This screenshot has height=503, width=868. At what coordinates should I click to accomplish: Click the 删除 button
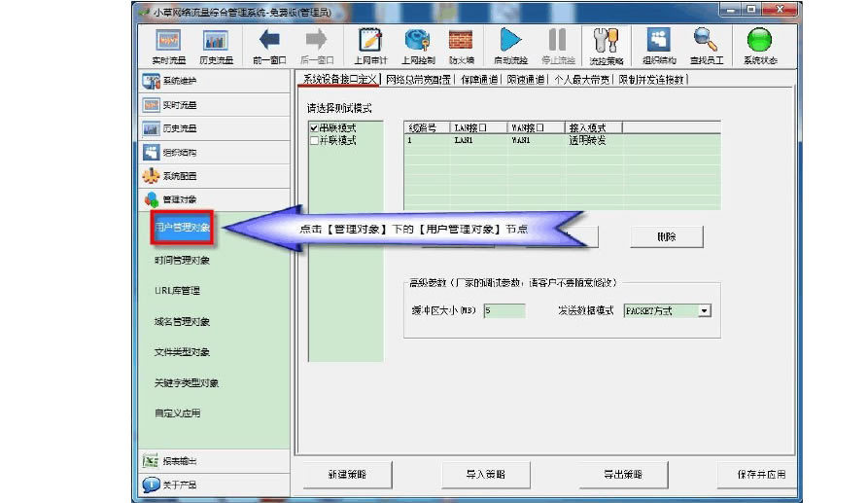pyautogui.click(x=667, y=236)
